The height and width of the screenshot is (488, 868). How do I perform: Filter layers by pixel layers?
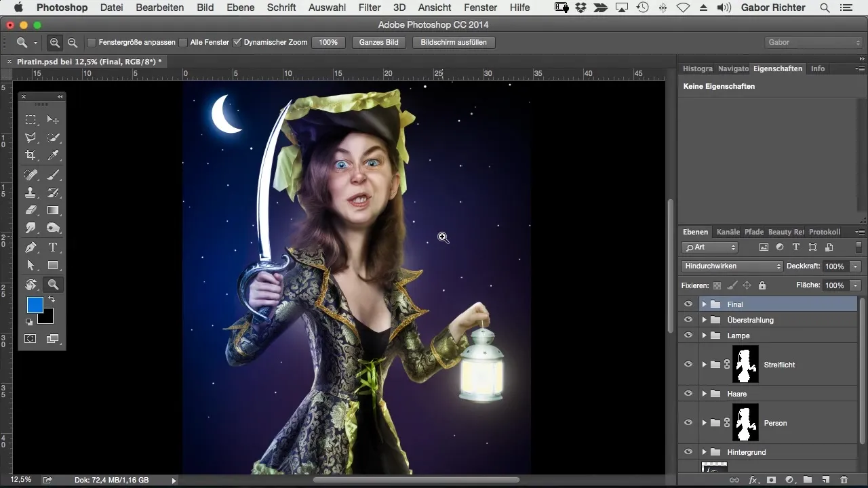click(764, 247)
